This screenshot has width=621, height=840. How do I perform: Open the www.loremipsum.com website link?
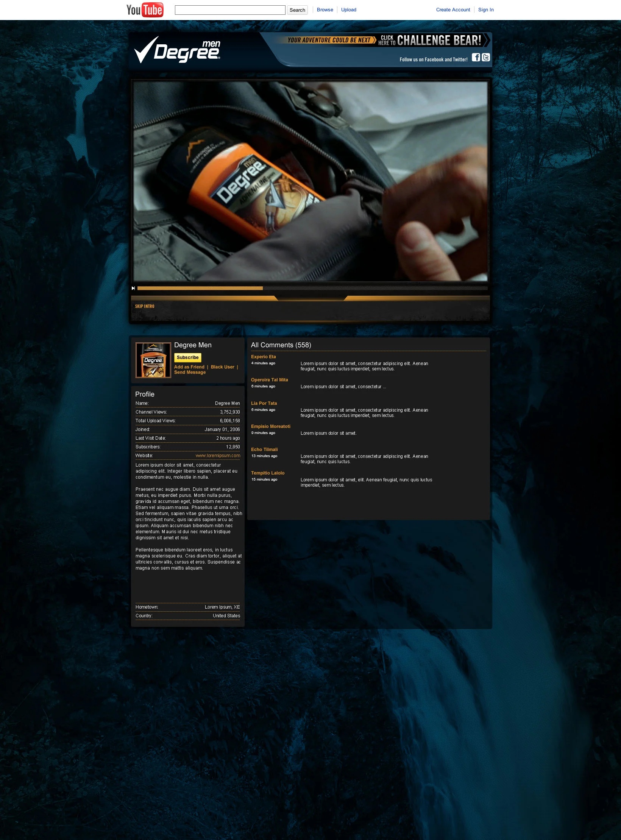[x=218, y=456]
